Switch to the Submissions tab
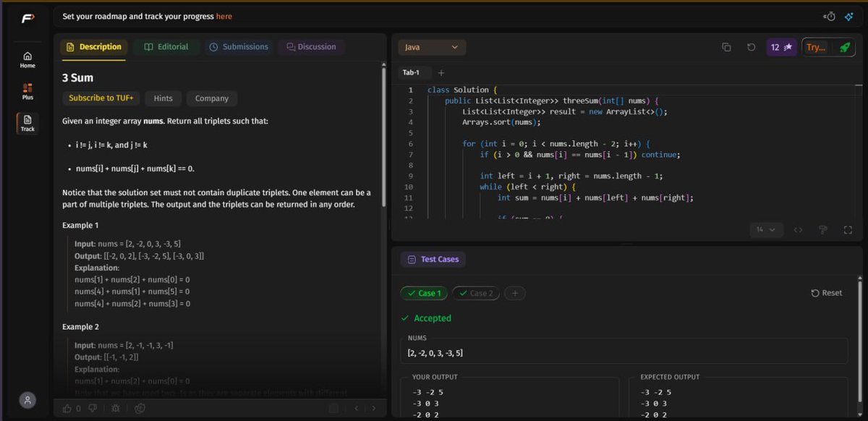Viewport: 868px width, 421px height. click(239, 47)
